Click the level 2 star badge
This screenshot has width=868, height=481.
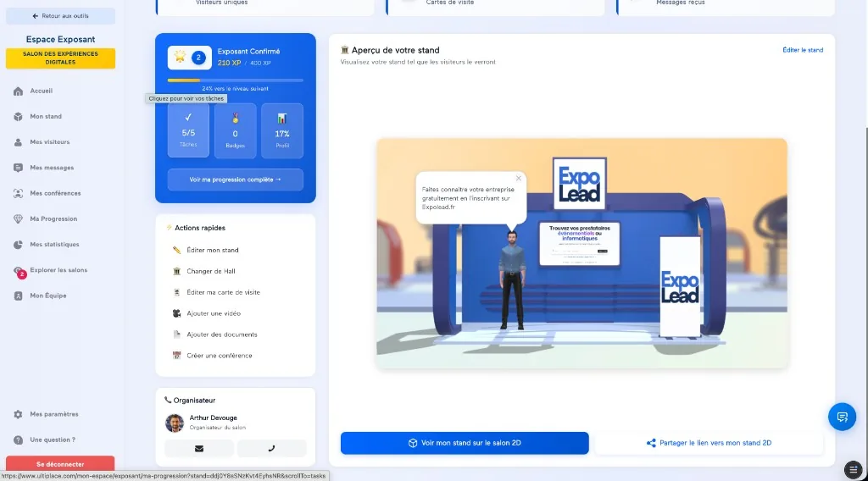pyautogui.click(x=189, y=58)
